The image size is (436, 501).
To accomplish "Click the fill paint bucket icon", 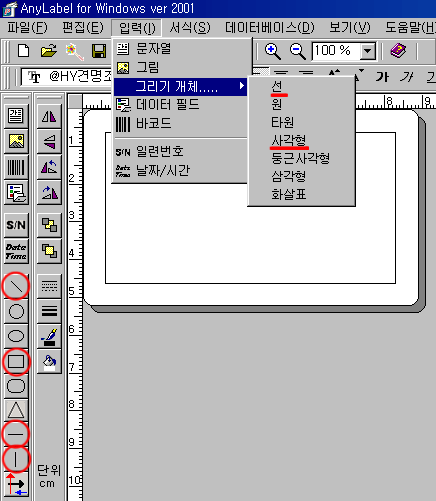I will [49, 362].
